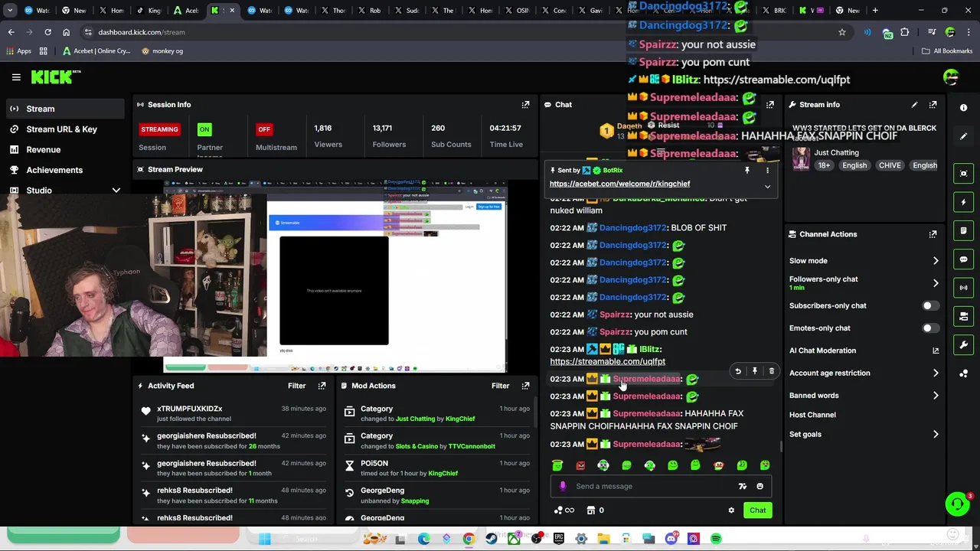Click TTVCannonbolt in Mod Actions
The height and width of the screenshot is (551, 980).
click(471, 446)
